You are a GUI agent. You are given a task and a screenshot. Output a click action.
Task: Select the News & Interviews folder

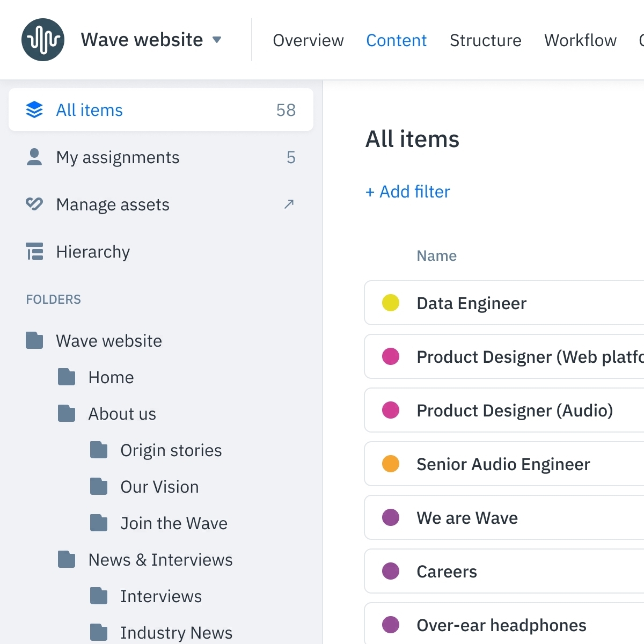click(160, 559)
